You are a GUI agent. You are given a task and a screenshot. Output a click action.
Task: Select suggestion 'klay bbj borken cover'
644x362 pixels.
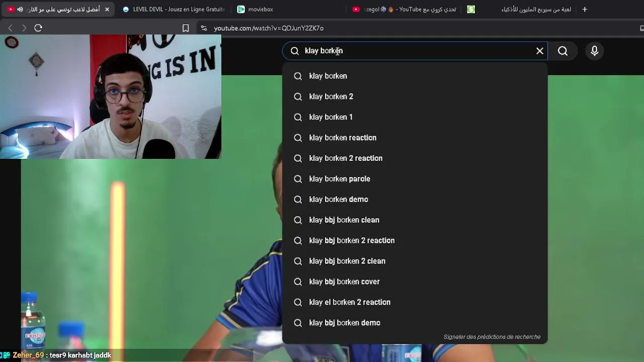pyautogui.click(x=415, y=282)
